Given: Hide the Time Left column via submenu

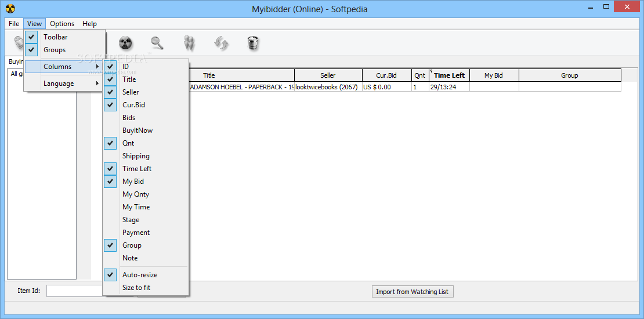Looking at the screenshot, I should coord(146,169).
